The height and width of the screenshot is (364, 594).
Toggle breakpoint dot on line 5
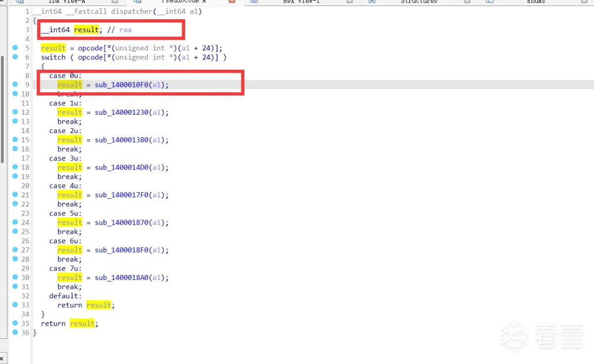pyautogui.click(x=15, y=48)
